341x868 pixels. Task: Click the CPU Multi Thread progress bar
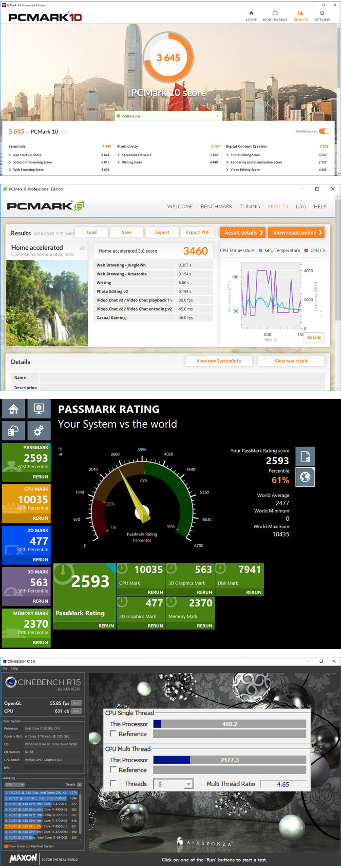[229, 760]
